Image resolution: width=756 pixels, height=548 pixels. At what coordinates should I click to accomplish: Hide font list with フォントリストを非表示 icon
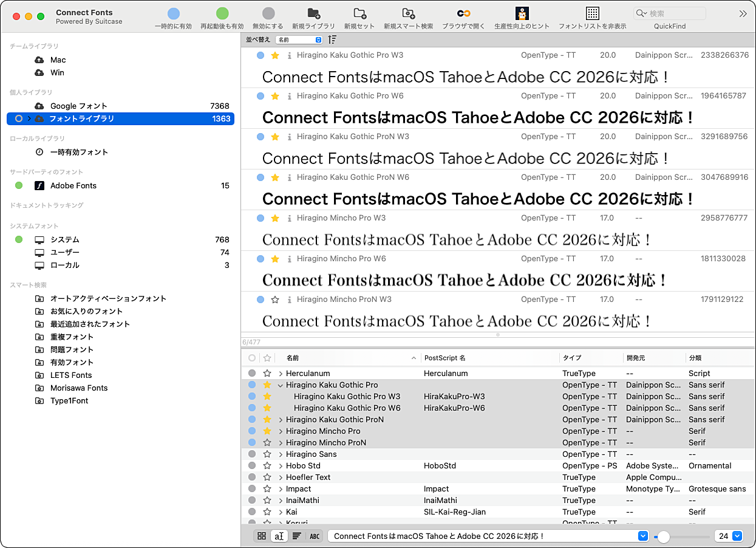pyautogui.click(x=592, y=13)
